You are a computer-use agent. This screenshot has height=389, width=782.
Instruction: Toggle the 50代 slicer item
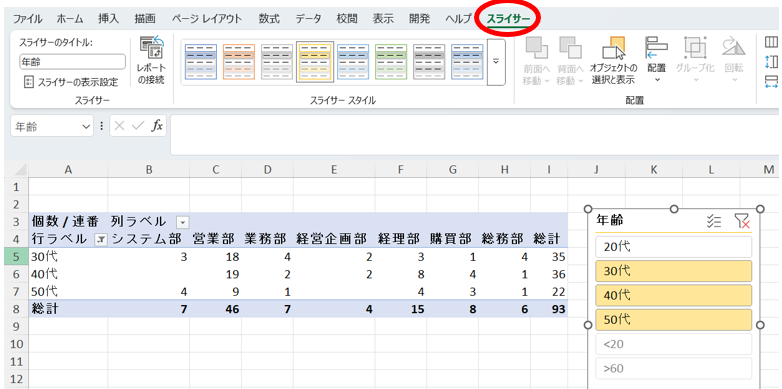point(673,320)
